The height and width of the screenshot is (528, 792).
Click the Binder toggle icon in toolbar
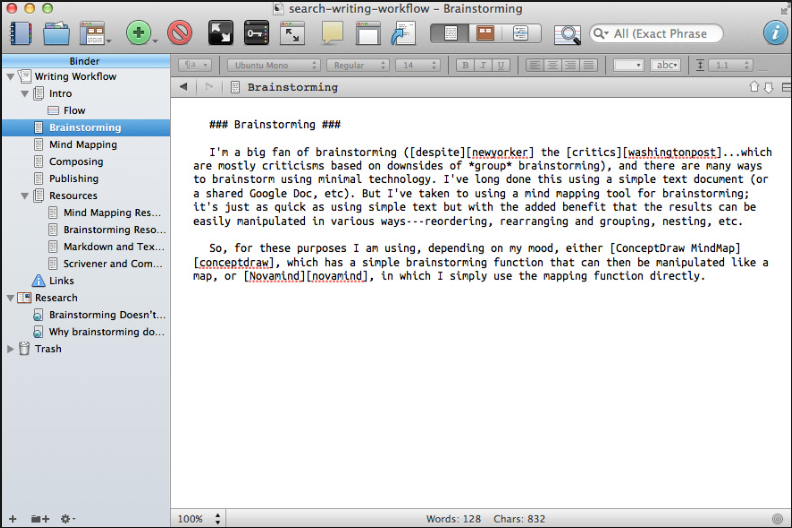coord(21,33)
